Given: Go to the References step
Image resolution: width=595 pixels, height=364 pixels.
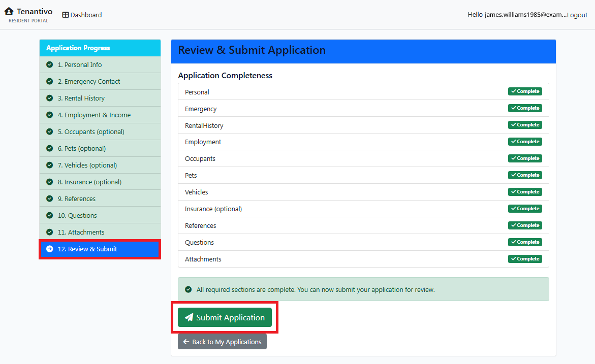Looking at the screenshot, I should [100, 198].
